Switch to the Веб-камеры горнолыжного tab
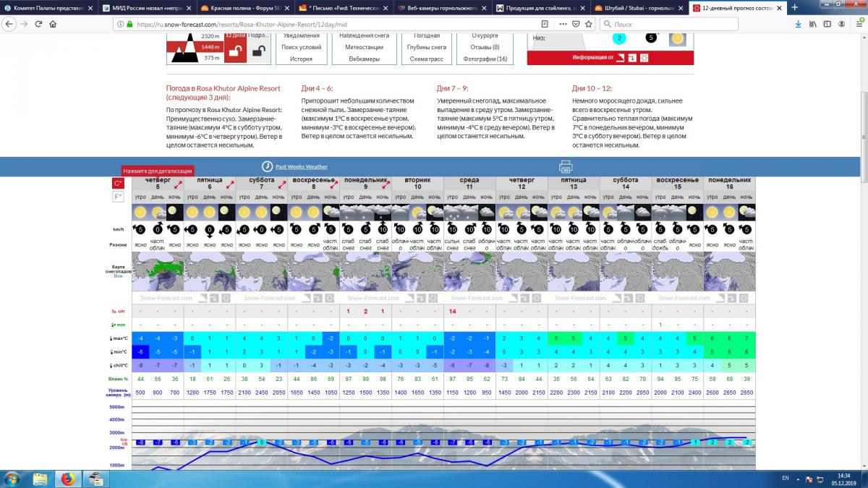 tap(441, 8)
